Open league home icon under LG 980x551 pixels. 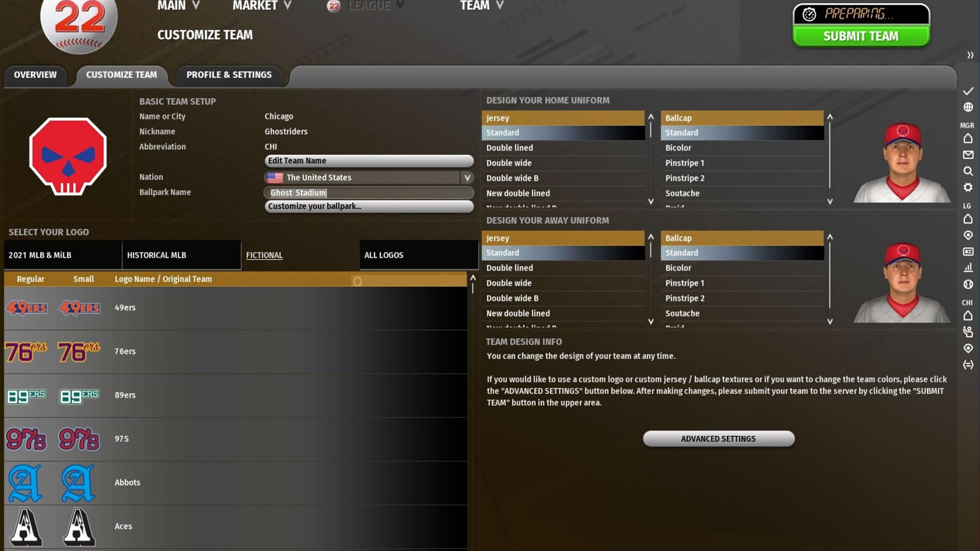pos(968,219)
